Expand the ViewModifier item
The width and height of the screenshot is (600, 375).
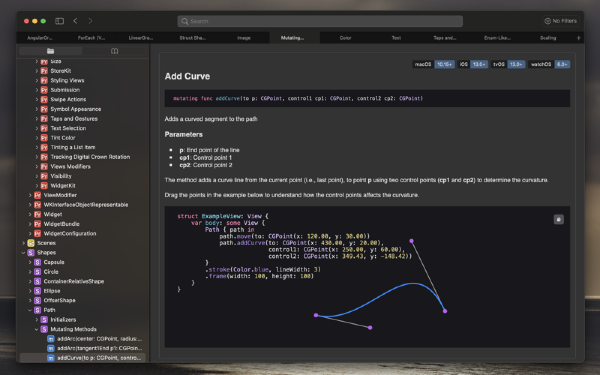coord(30,195)
